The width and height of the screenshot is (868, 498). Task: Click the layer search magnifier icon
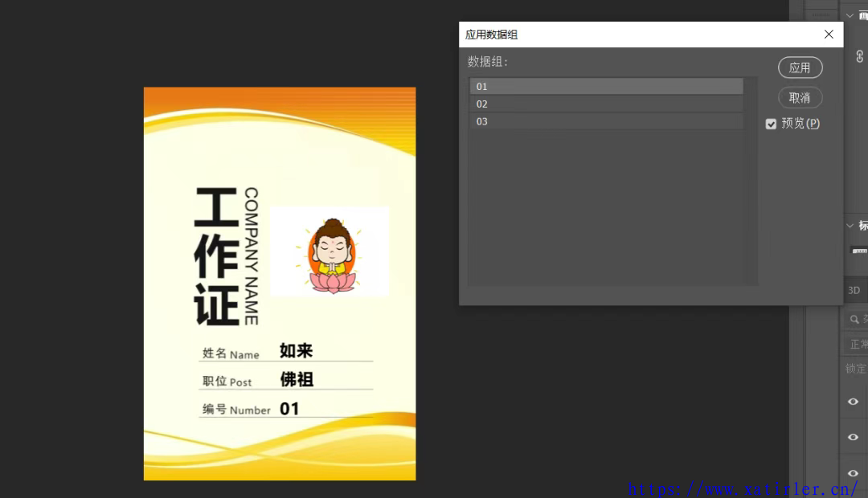(854, 319)
